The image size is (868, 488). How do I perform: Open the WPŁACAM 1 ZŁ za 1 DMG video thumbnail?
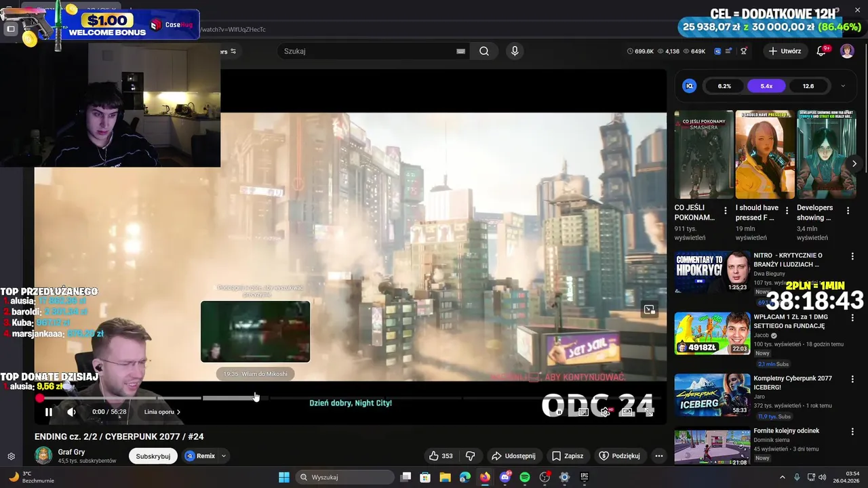pos(712,333)
